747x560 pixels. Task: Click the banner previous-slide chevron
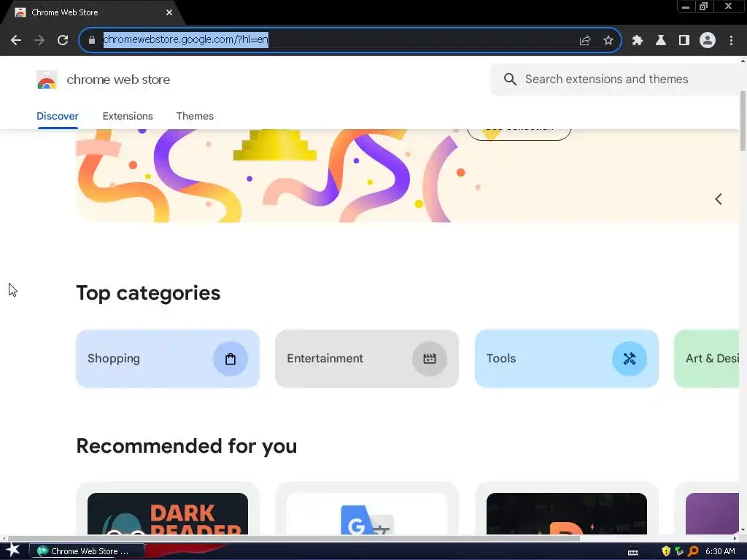pyautogui.click(x=719, y=199)
